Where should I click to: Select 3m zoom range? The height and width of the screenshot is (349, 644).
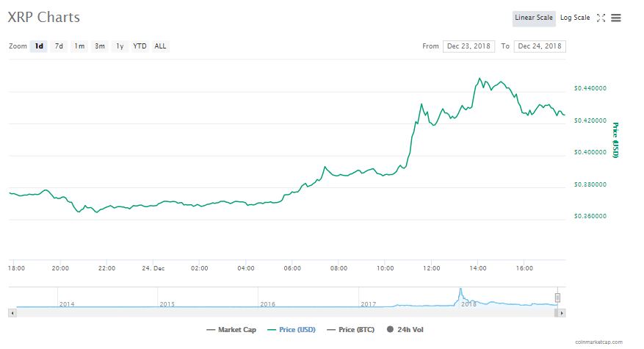(99, 46)
